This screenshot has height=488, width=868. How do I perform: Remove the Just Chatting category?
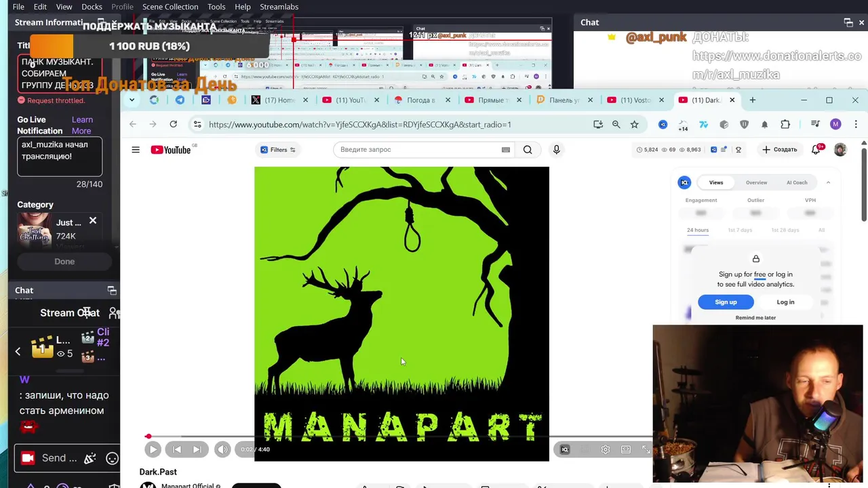click(93, 221)
